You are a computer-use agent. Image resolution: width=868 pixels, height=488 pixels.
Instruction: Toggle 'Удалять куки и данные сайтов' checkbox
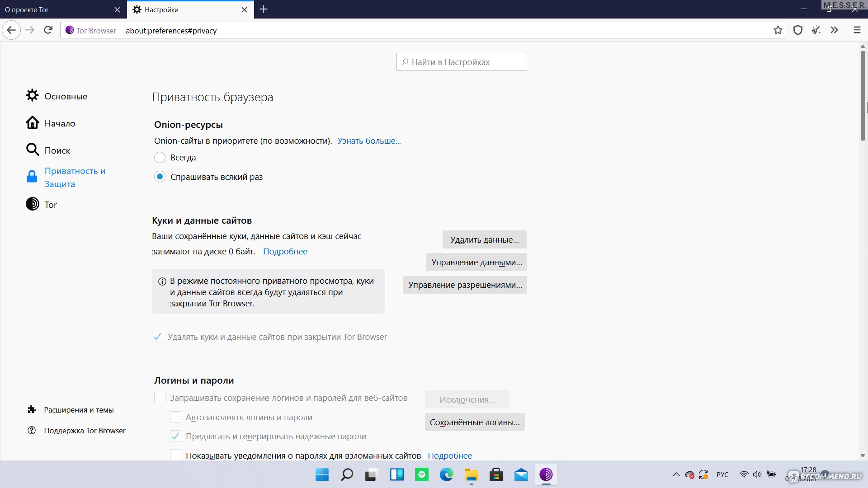coord(157,337)
